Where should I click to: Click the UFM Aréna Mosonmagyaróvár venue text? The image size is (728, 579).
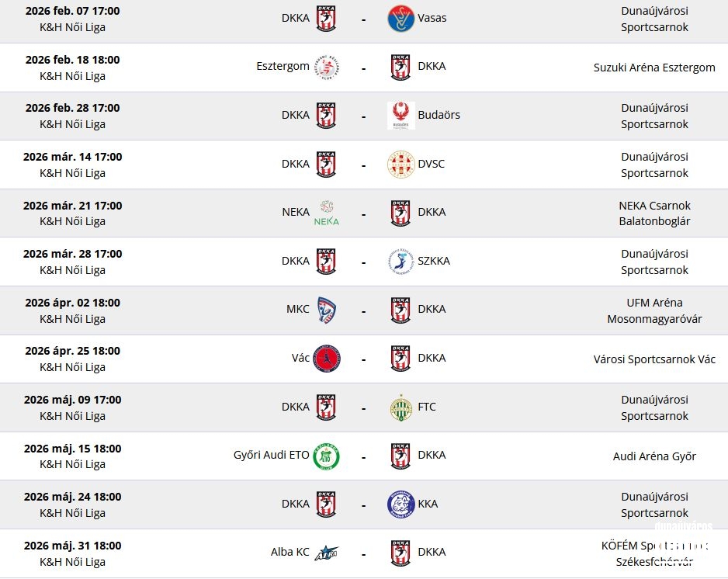point(654,310)
